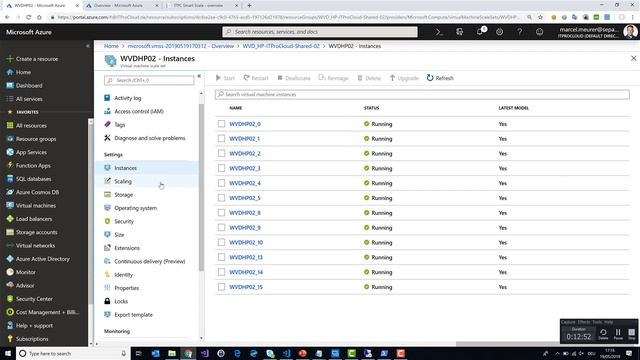Open instance link WVDHP02_9
This screenshot has width=640, height=360.
(245, 228)
